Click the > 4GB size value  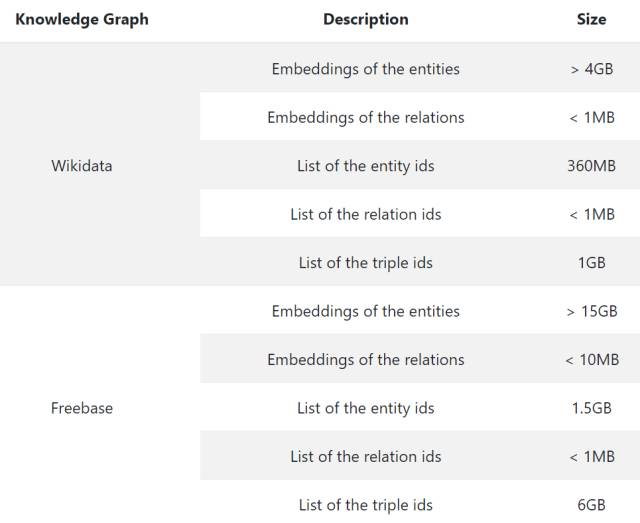pyautogui.click(x=591, y=69)
